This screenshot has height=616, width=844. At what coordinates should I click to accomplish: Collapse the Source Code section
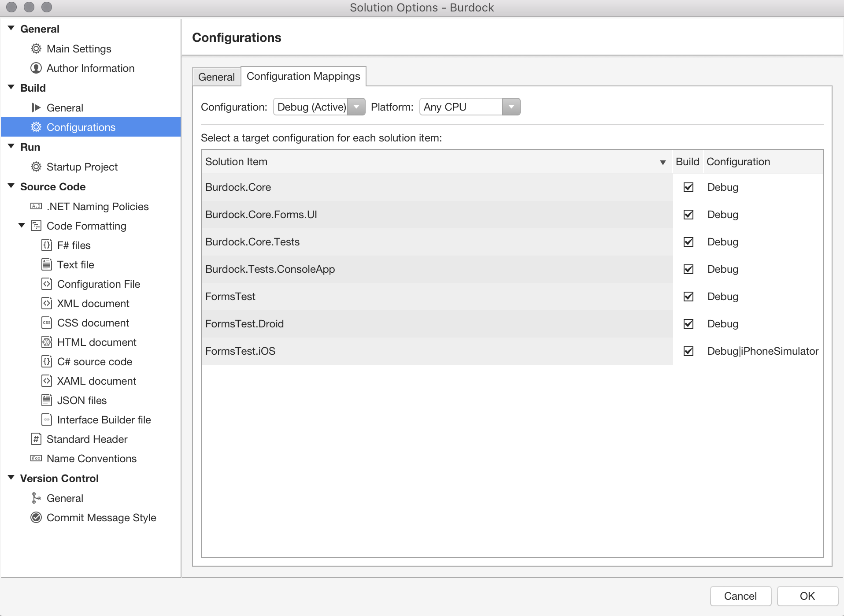tap(11, 186)
